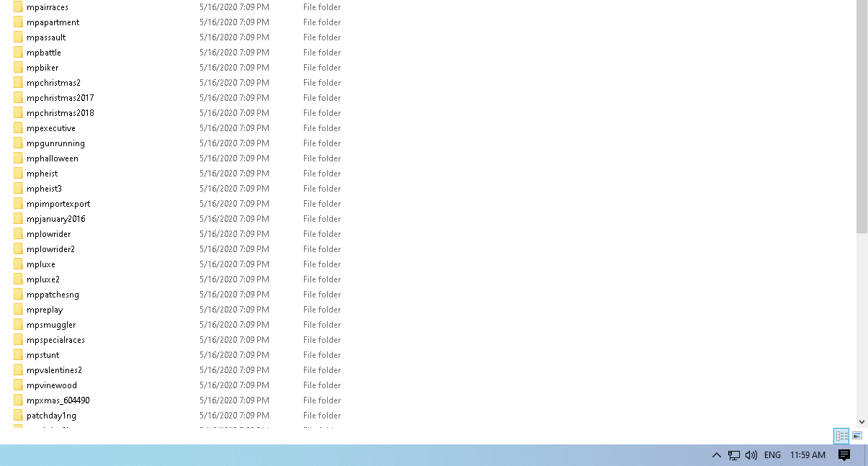Click the mpairraces folder icon

click(x=17, y=6)
